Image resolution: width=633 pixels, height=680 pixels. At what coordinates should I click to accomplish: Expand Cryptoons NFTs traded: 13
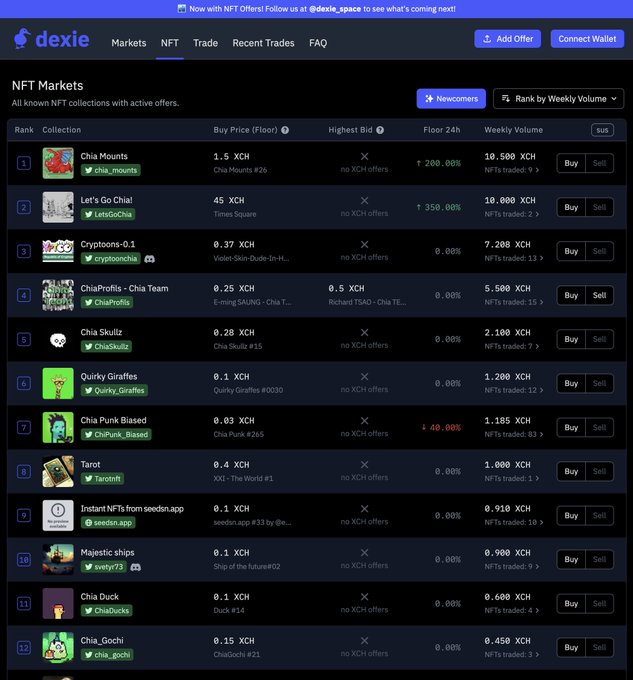[x=514, y=258]
